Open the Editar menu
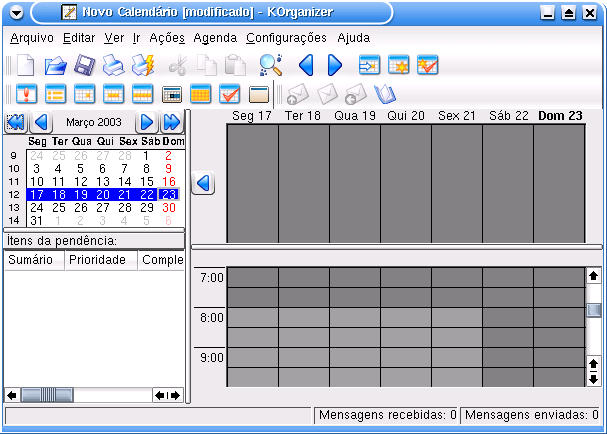607x434 pixels. (79, 38)
